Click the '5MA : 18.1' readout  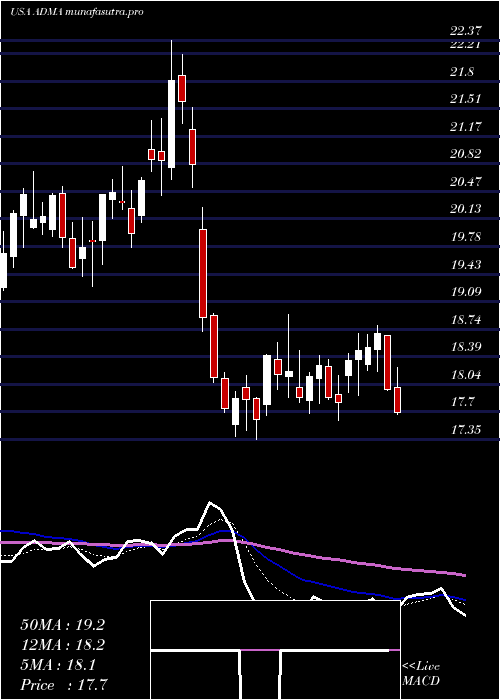click(58, 665)
